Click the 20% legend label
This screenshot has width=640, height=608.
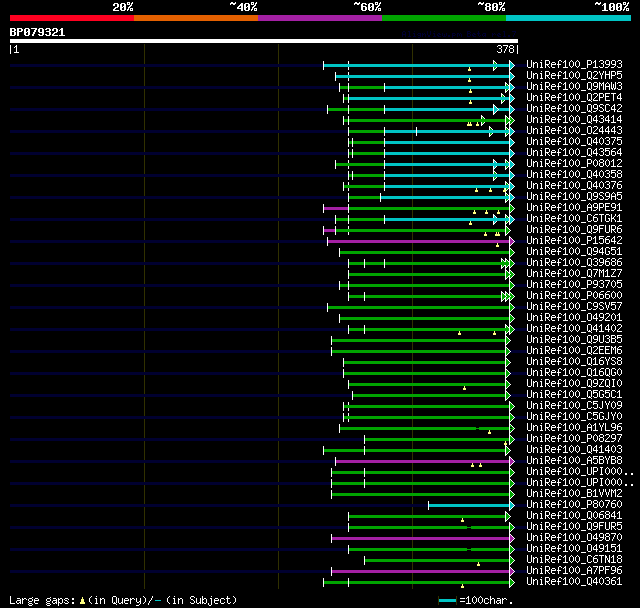(123, 7)
